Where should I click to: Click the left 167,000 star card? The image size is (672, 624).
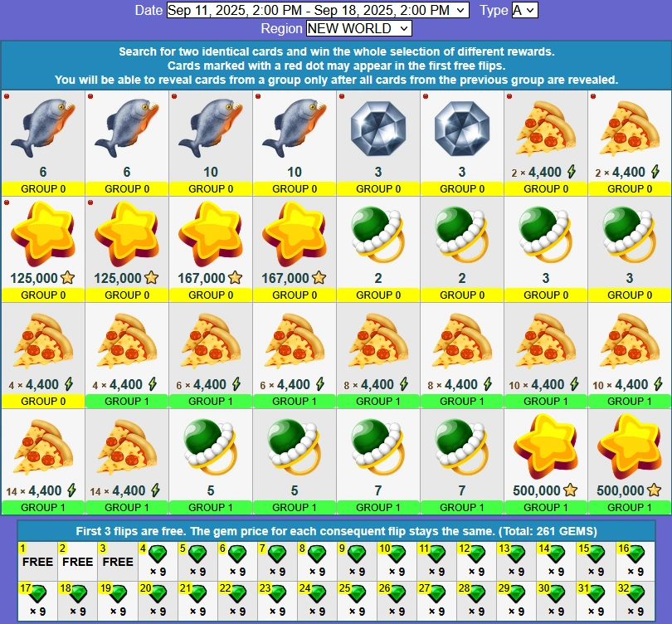pos(211,250)
